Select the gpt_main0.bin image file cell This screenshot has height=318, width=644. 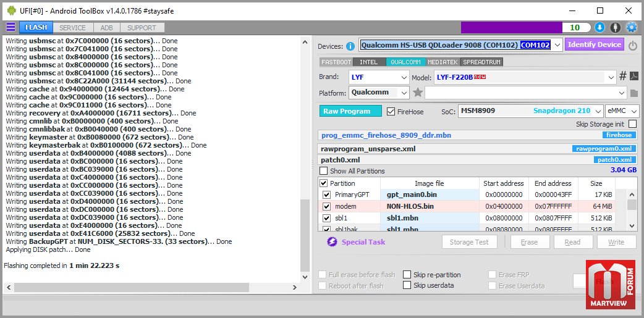tap(430, 195)
